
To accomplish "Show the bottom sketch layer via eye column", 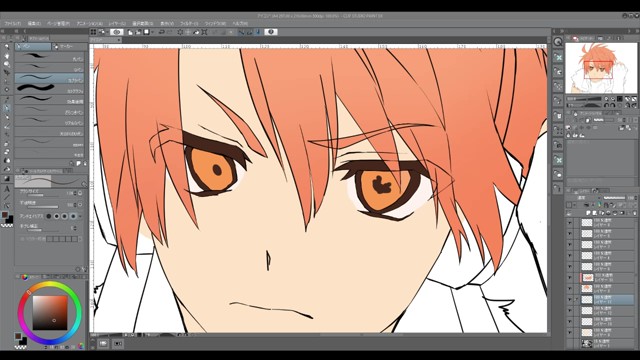I will click(570, 344).
